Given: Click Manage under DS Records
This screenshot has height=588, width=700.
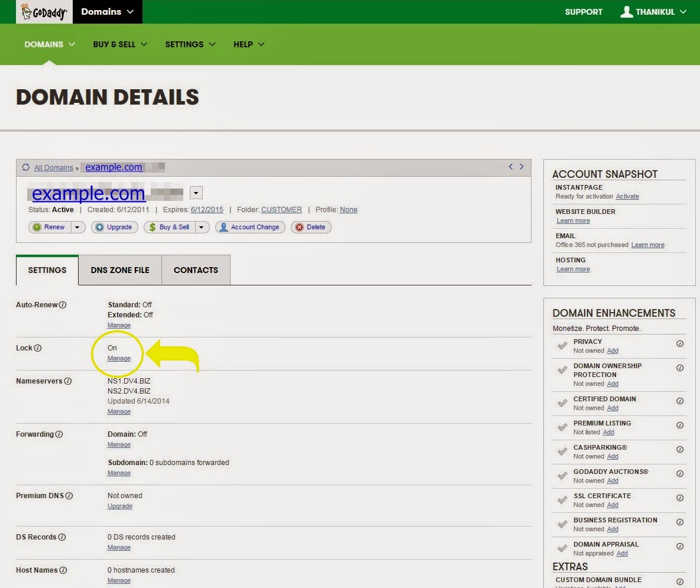Looking at the screenshot, I should click(119, 547).
